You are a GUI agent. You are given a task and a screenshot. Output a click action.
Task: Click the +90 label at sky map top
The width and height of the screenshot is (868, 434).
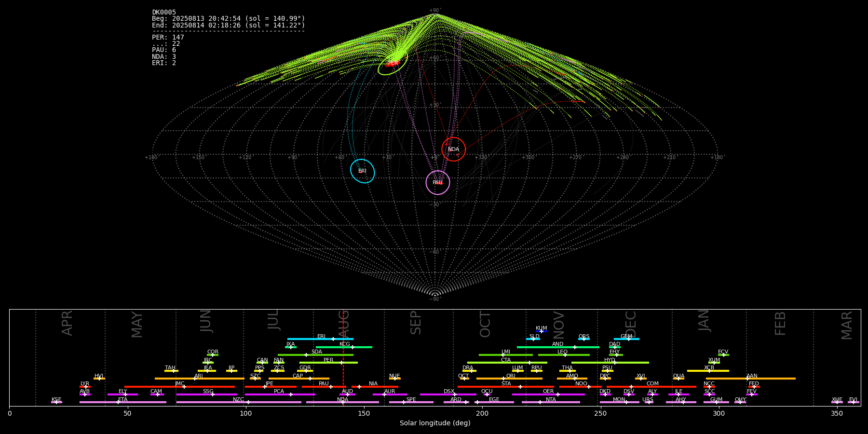[x=434, y=11]
